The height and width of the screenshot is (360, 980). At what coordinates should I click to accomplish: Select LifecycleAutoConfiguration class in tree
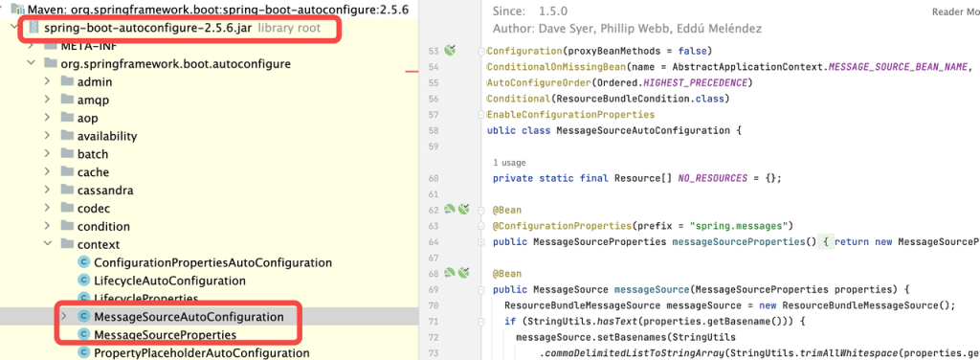(169, 281)
